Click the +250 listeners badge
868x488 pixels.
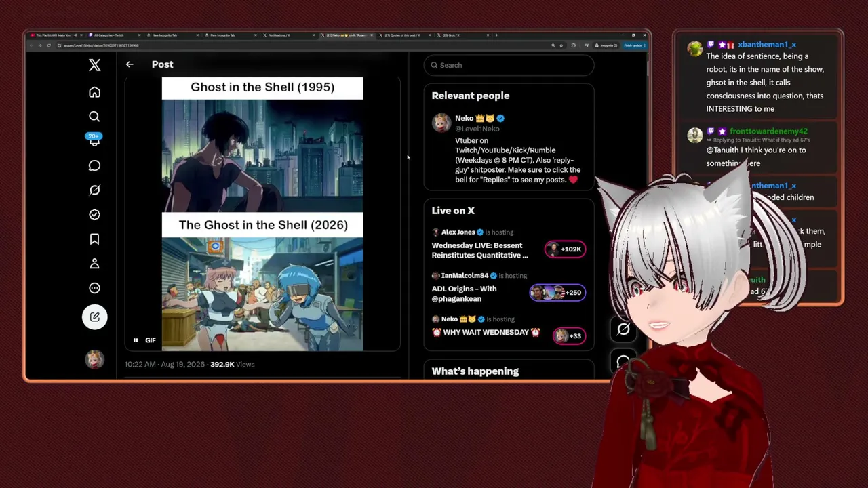tap(557, 293)
